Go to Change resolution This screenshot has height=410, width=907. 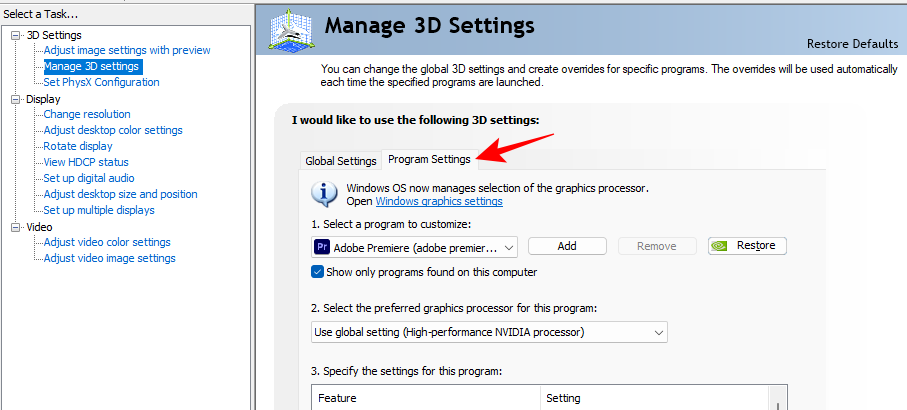pos(87,114)
